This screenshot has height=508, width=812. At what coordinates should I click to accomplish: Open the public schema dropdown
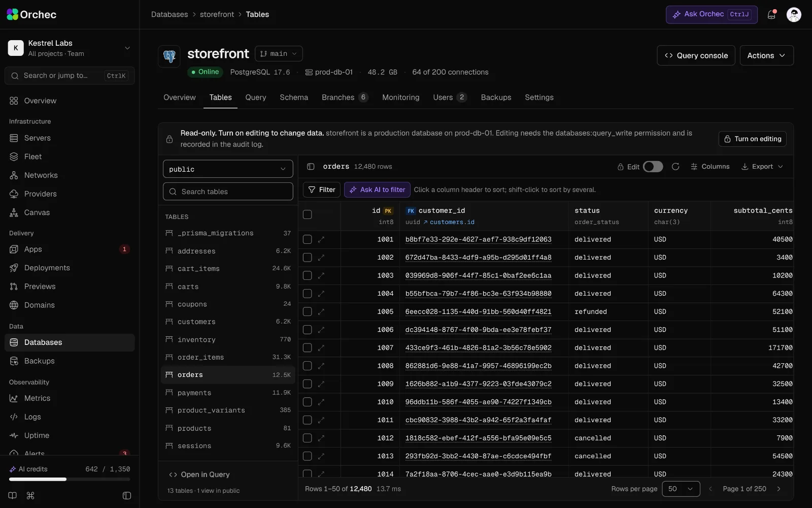click(x=228, y=169)
